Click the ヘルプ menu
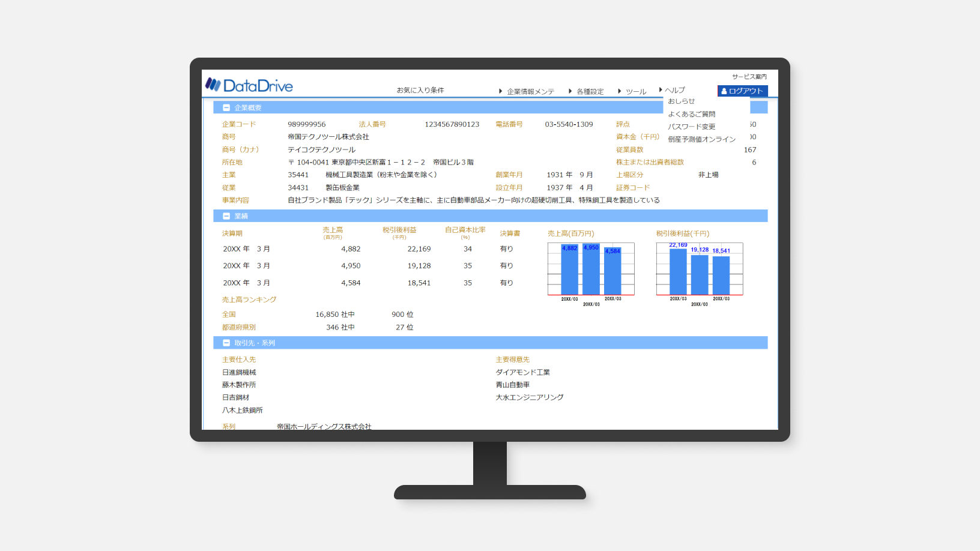Image resolution: width=980 pixels, height=551 pixels. [673, 90]
